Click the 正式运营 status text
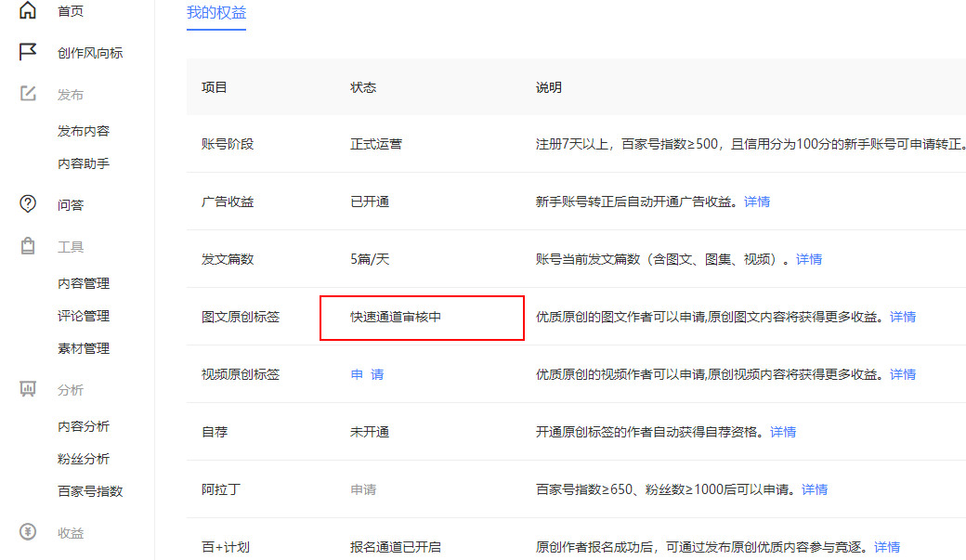The width and height of the screenshot is (966, 560). pos(376,144)
